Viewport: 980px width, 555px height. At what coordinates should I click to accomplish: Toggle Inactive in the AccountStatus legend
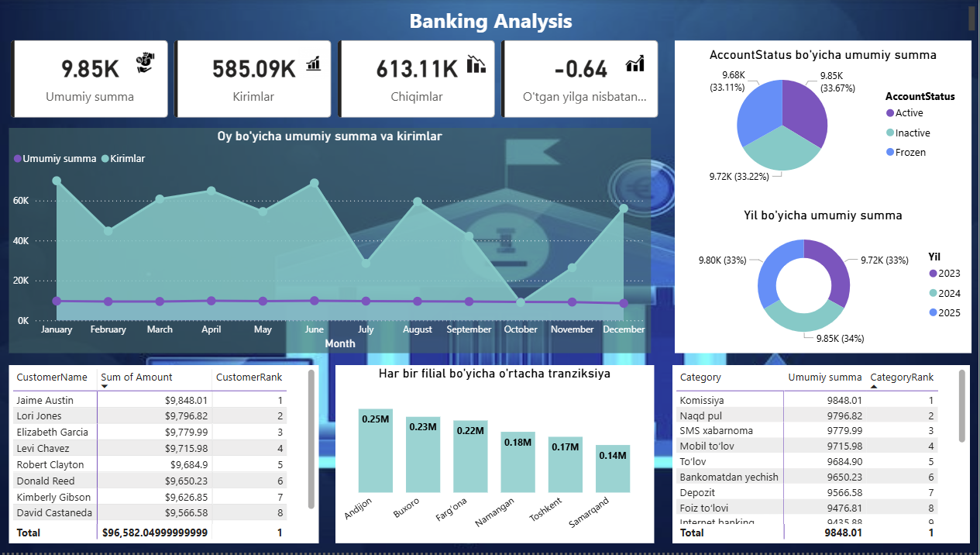pos(914,133)
